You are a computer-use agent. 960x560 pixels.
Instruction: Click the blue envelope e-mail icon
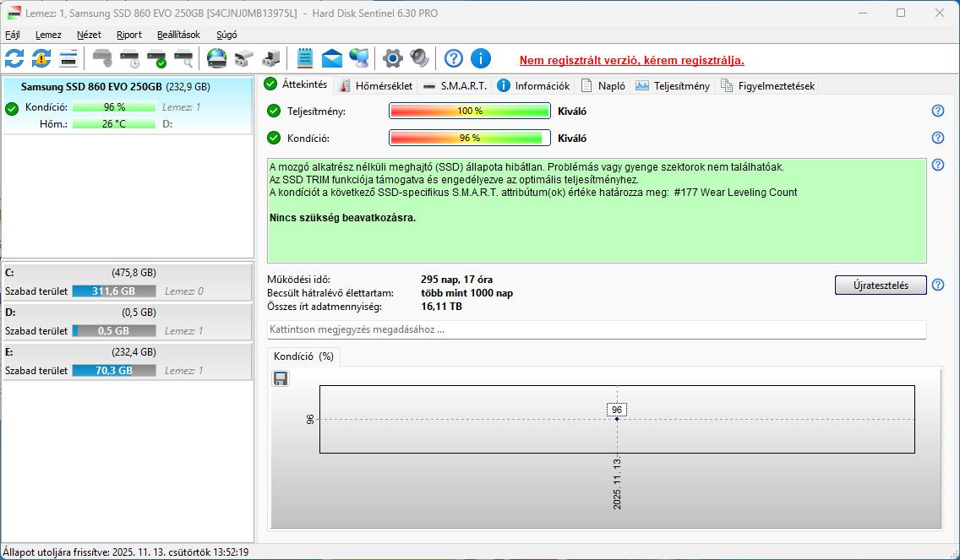331,59
